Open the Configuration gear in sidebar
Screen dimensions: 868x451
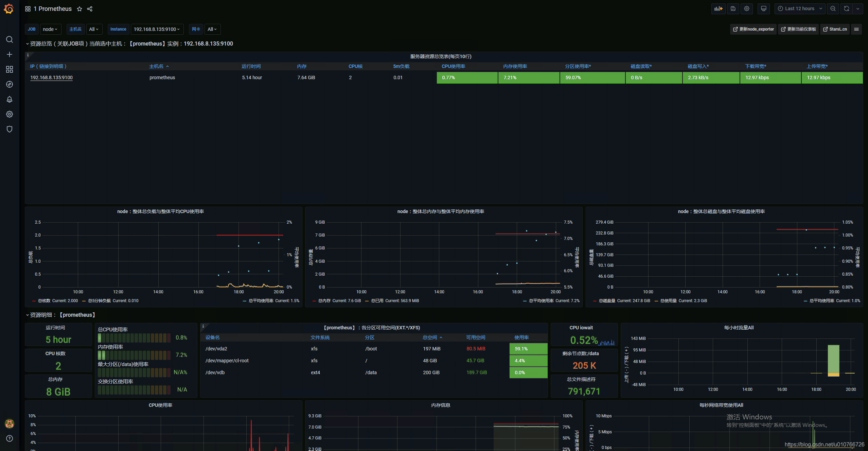click(10, 114)
